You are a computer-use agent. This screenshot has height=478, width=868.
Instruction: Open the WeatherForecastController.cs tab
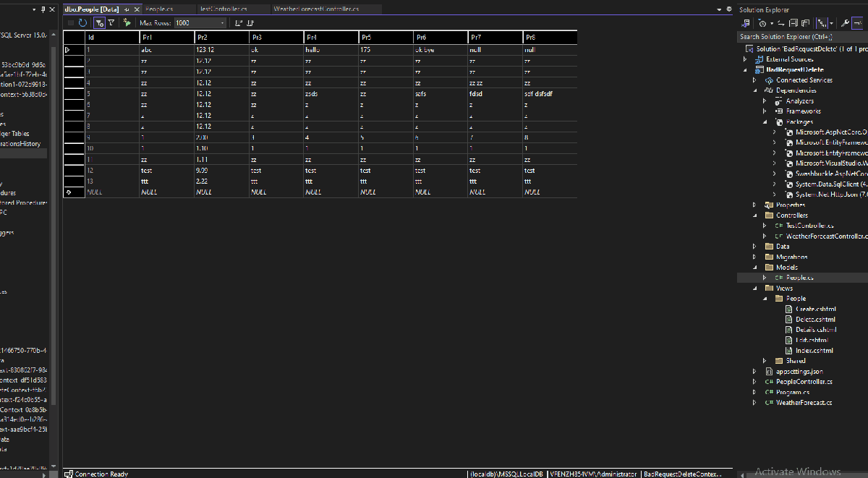point(316,9)
